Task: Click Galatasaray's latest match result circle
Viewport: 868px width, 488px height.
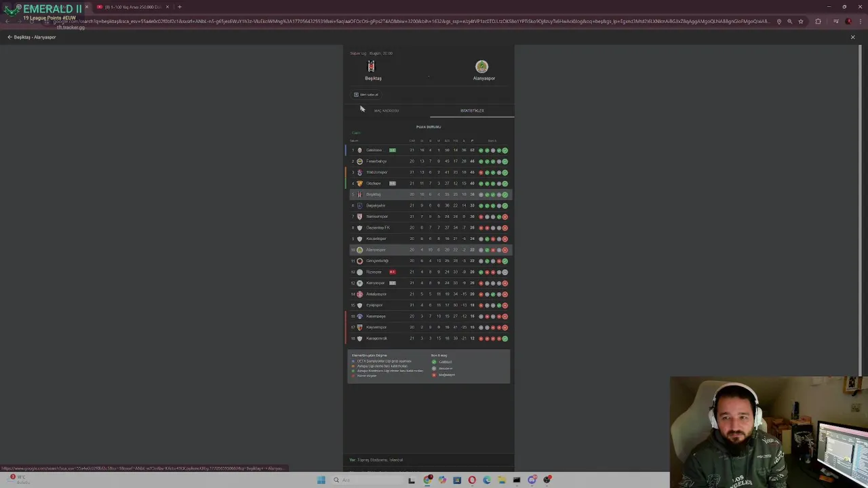Action: pyautogui.click(x=505, y=150)
